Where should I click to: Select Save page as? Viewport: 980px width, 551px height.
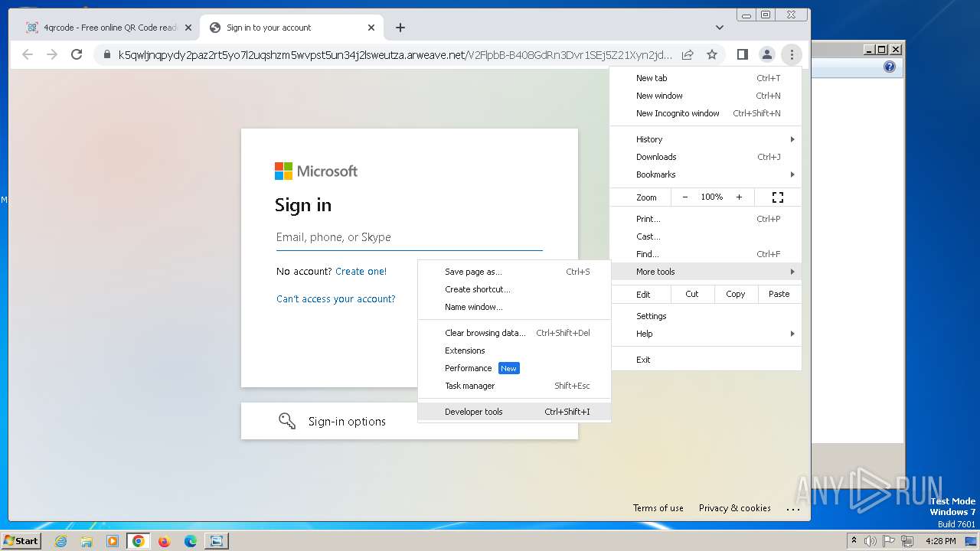514,272
